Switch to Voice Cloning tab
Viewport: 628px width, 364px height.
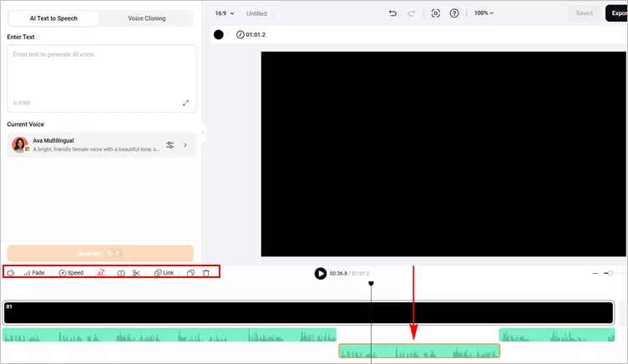point(147,18)
